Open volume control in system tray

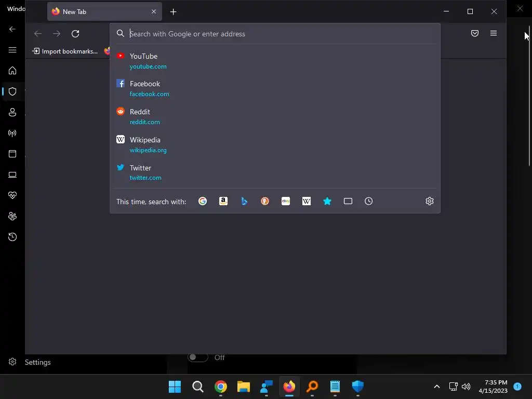pyautogui.click(x=466, y=387)
